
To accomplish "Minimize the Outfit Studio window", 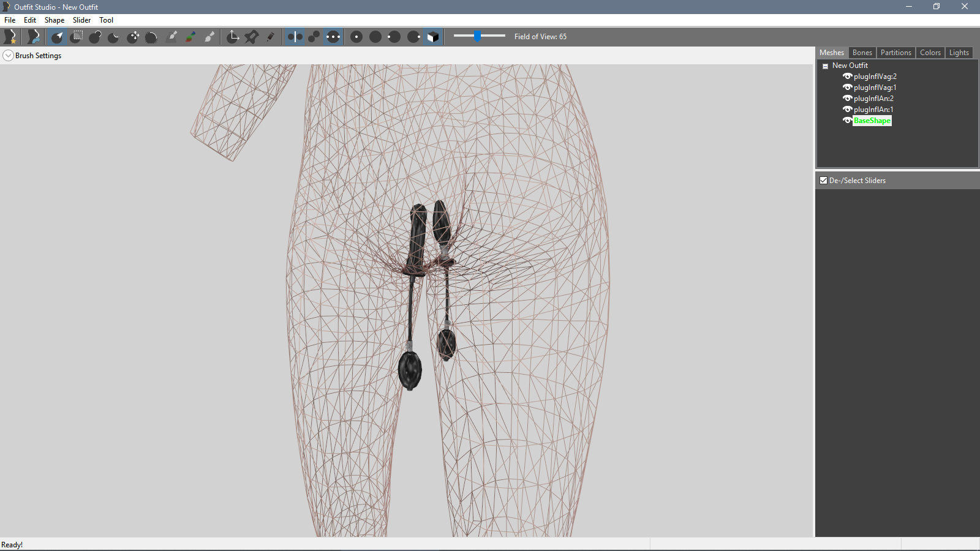I will click(908, 7).
